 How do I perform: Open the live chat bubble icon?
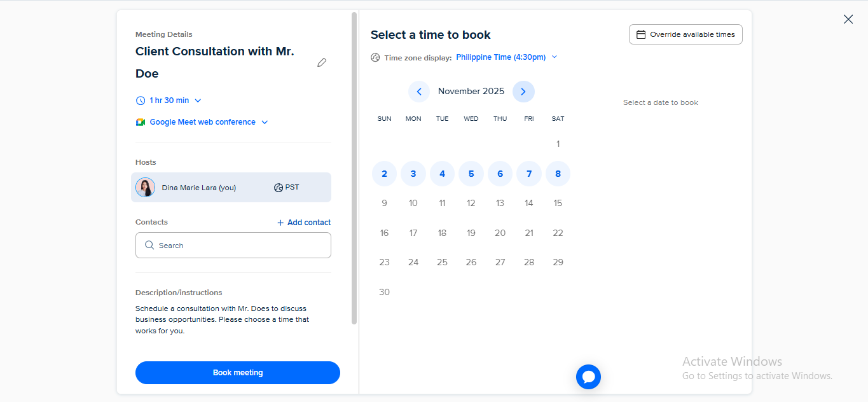[x=588, y=377]
